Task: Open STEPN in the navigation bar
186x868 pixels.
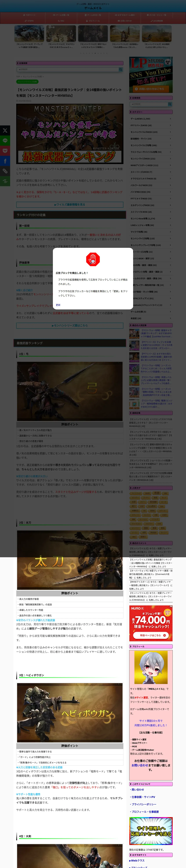Action: [29, 21]
